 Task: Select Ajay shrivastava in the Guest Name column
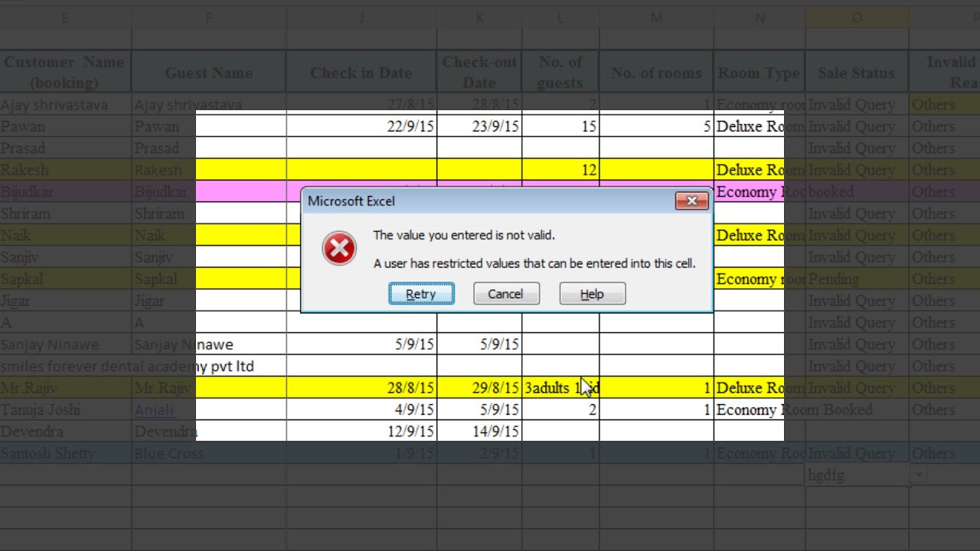pos(209,105)
